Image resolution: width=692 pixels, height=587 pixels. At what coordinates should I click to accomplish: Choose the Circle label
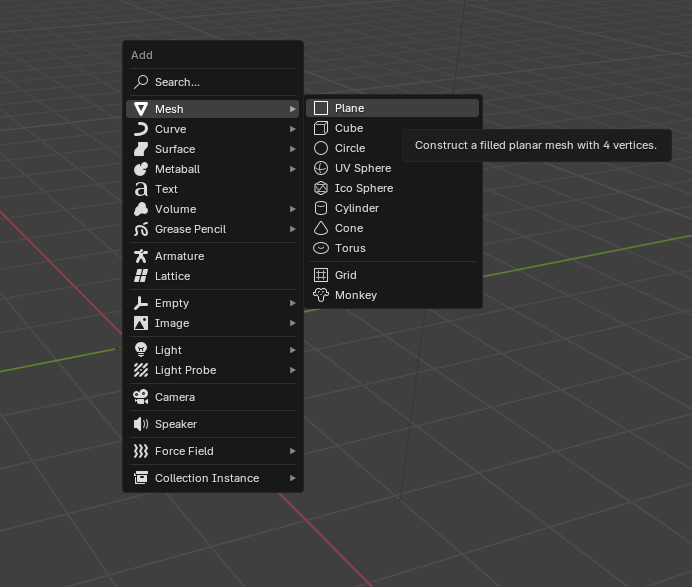(x=350, y=148)
